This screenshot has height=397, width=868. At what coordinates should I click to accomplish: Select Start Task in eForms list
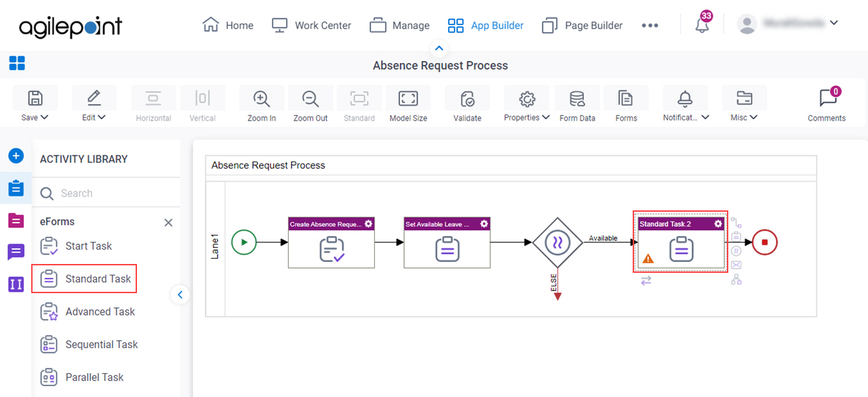76,246
